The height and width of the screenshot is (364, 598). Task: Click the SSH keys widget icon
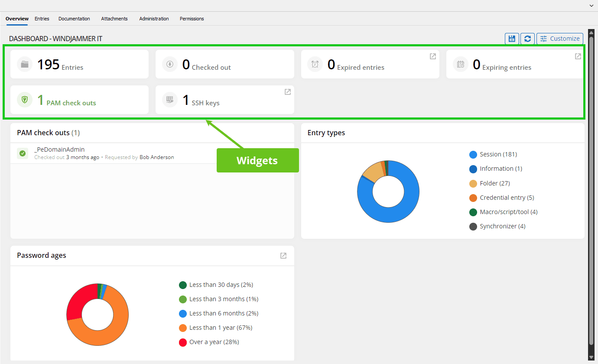[170, 100]
